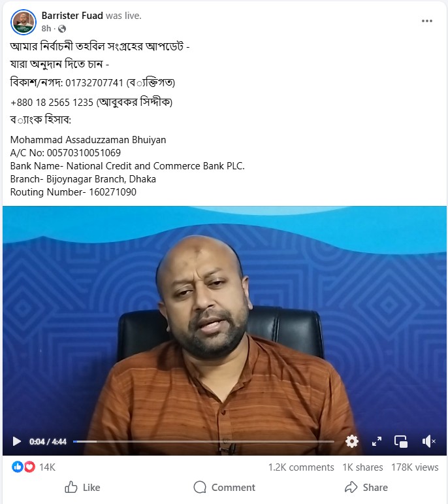Unmute the video sound

tap(428, 441)
